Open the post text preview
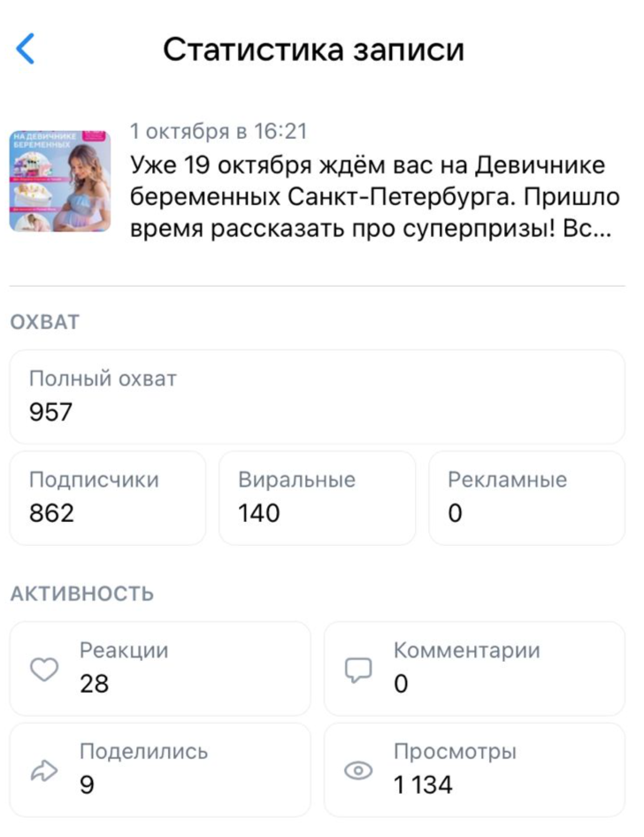Image resolution: width=644 pixels, height=837 pixels. click(374, 195)
